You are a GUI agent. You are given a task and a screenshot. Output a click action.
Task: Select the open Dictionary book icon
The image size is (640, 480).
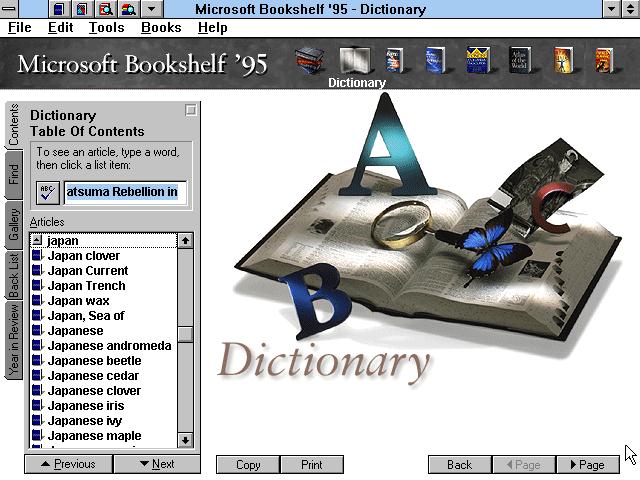[355, 60]
